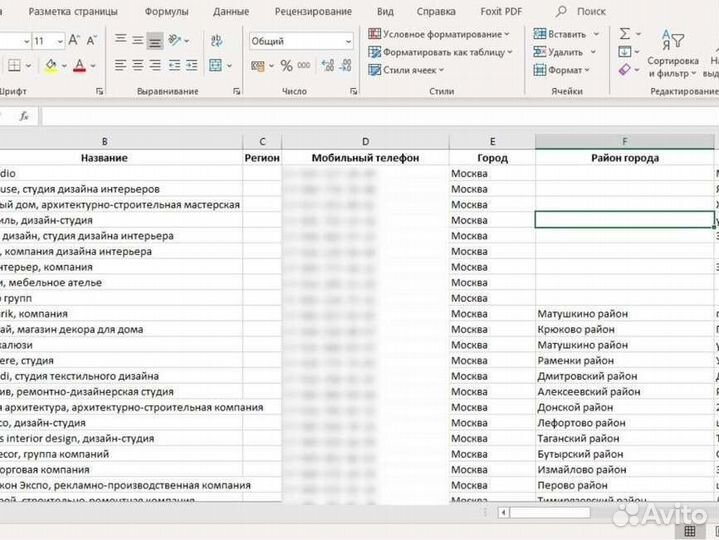Click the insert function fx icon
The image size is (719, 540).
coord(24,116)
